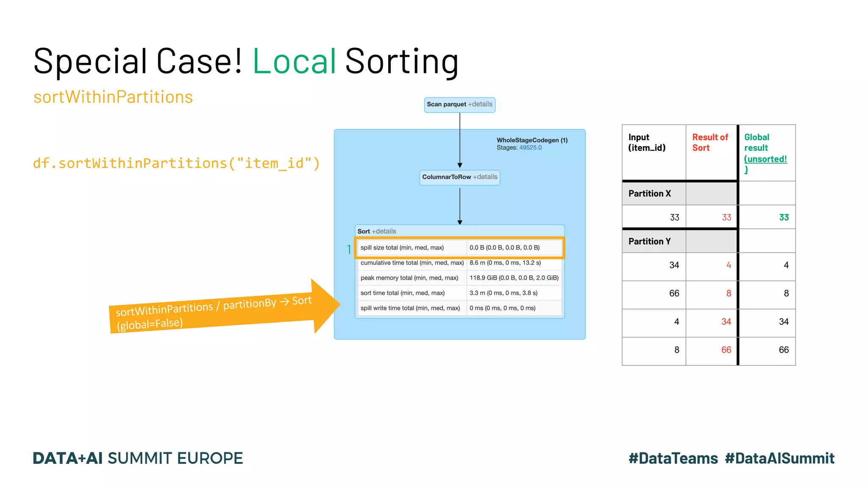Click the (unsorted!) underlined link

[765, 159]
